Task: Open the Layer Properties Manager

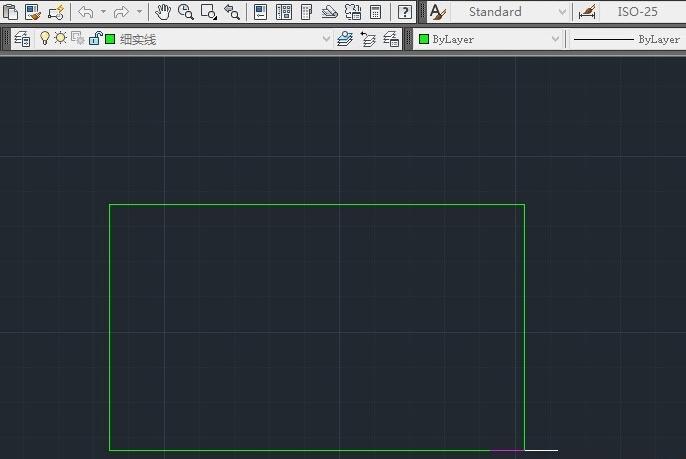Action: 22,39
